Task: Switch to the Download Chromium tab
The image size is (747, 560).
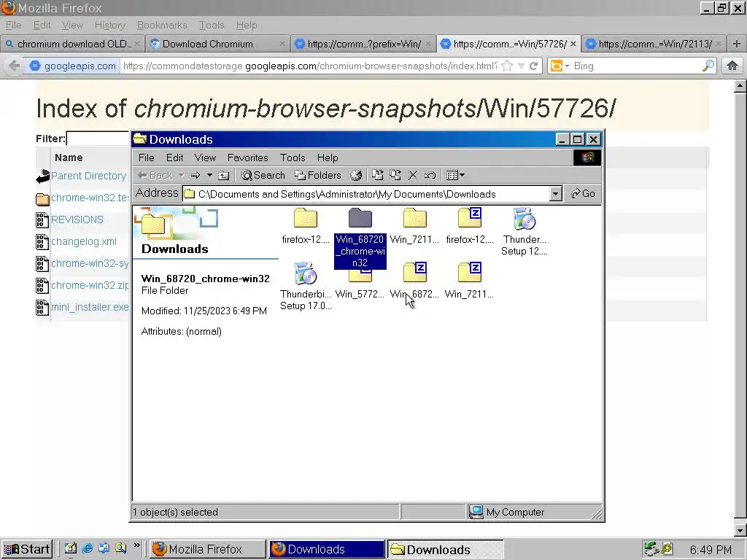Action: (x=217, y=44)
